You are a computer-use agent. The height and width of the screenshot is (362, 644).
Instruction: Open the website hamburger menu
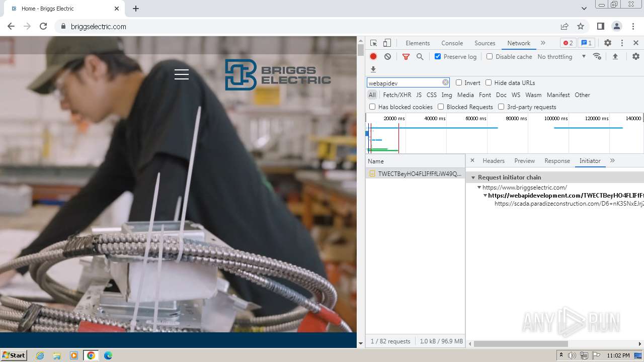[x=182, y=74]
